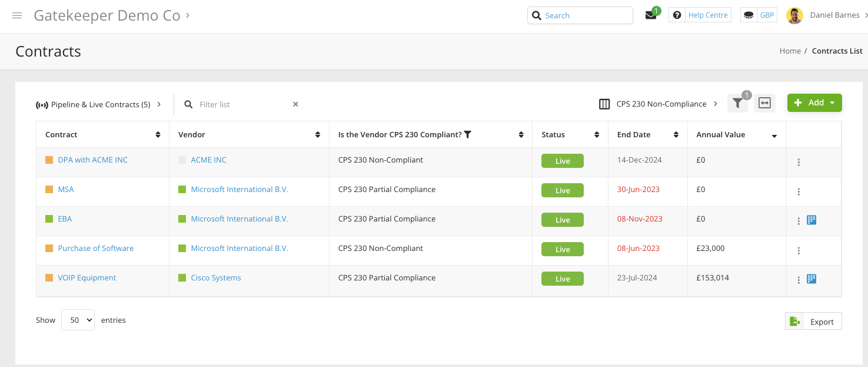Open the kebab menu on the MSA row

799,191
